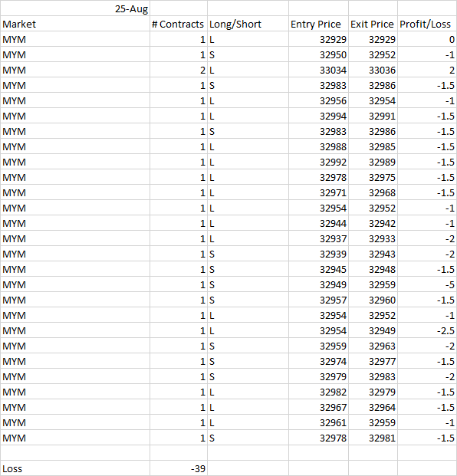Click the Exit Price header cell
This screenshot has width=457, height=476.
373,24
